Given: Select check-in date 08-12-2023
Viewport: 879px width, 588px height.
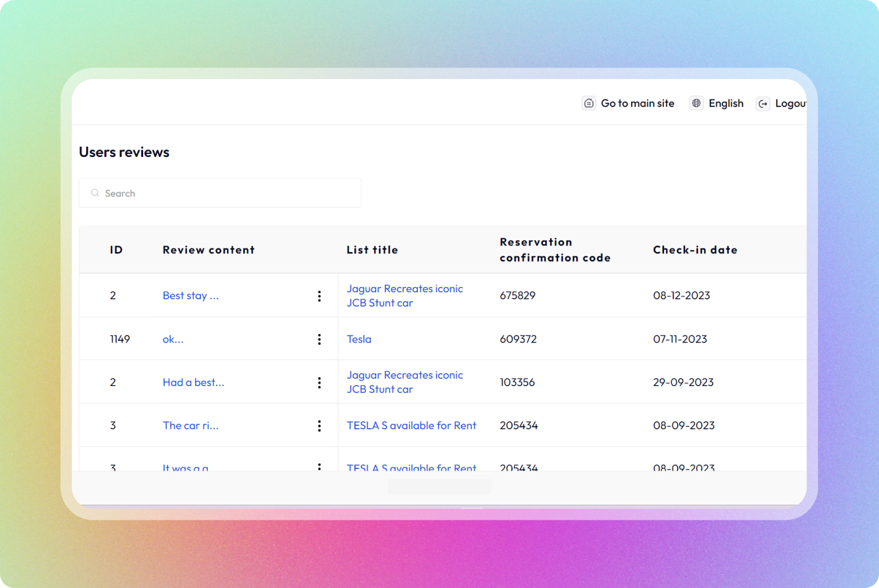Looking at the screenshot, I should pyautogui.click(x=681, y=296).
